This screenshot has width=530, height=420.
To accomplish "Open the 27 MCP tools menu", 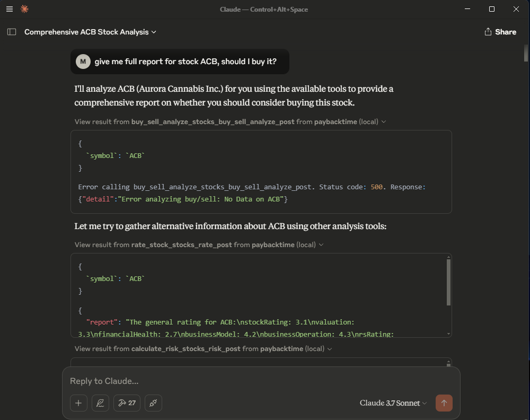I will pos(127,403).
